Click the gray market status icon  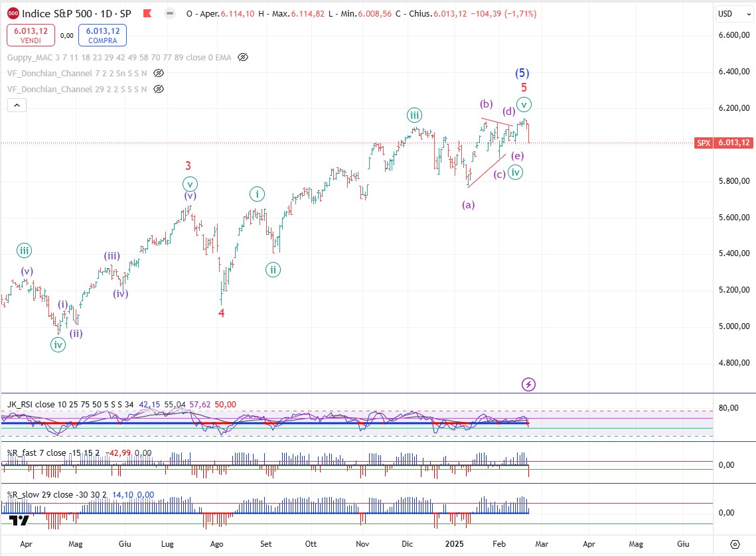click(x=170, y=13)
